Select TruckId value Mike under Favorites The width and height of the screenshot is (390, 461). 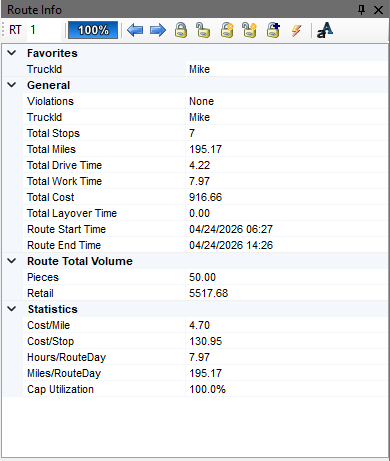point(199,69)
